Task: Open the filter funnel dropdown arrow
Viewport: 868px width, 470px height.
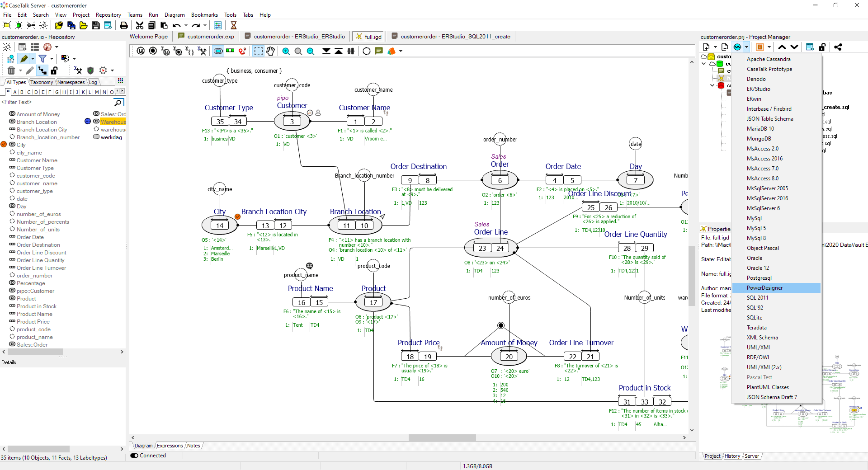Action: pos(52,59)
